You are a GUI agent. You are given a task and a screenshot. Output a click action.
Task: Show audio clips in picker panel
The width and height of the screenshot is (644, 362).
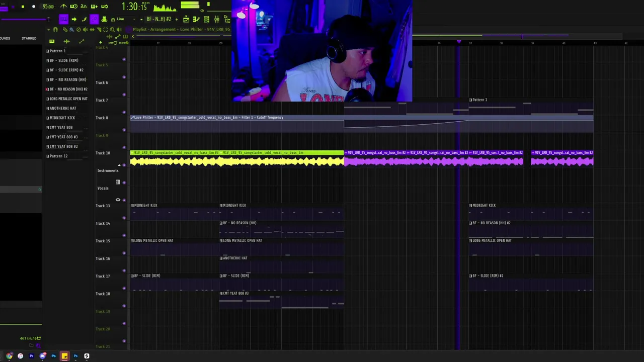click(x=67, y=41)
